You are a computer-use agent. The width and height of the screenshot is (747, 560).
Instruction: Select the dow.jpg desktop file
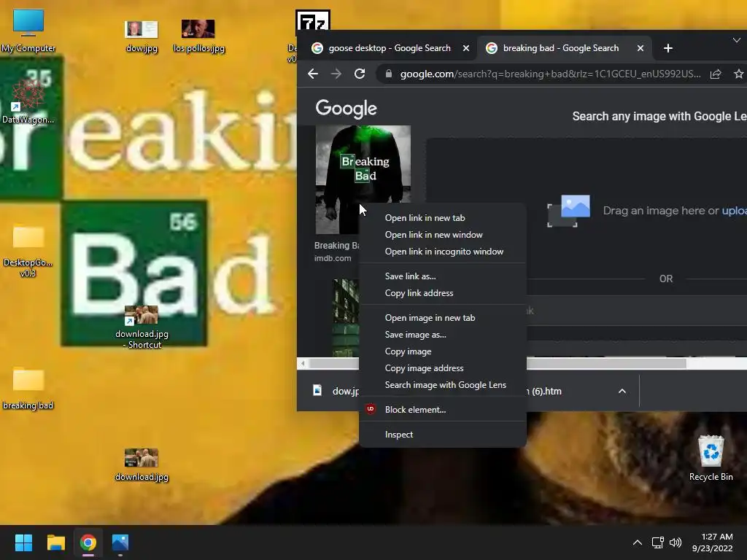(142, 36)
